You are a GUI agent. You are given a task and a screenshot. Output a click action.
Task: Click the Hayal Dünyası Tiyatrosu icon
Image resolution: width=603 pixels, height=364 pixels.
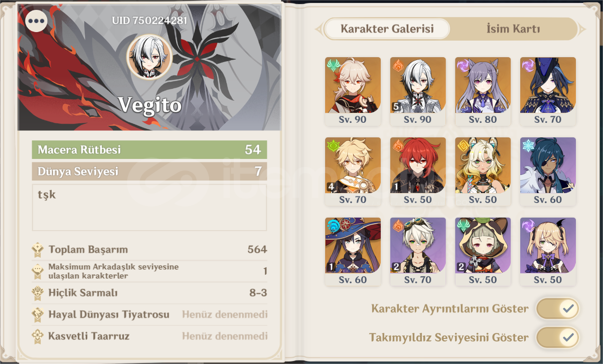38,314
